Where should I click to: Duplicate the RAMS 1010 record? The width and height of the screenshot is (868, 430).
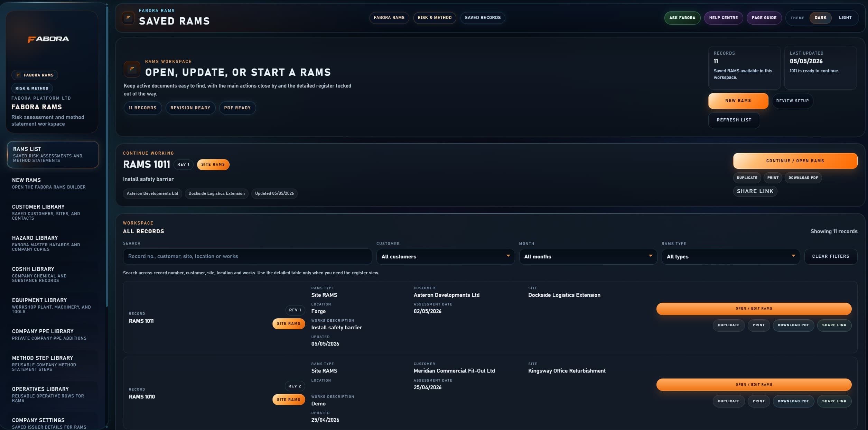(729, 401)
